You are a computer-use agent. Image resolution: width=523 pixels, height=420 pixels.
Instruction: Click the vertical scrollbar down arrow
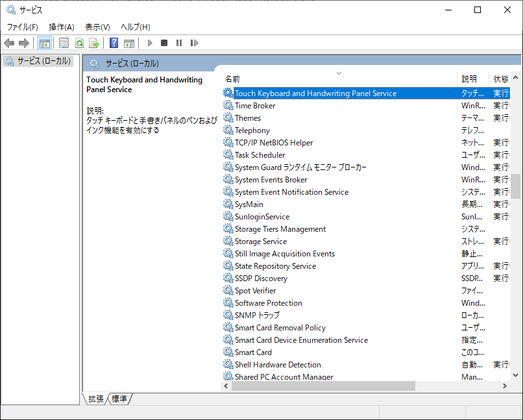(x=516, y=375)
